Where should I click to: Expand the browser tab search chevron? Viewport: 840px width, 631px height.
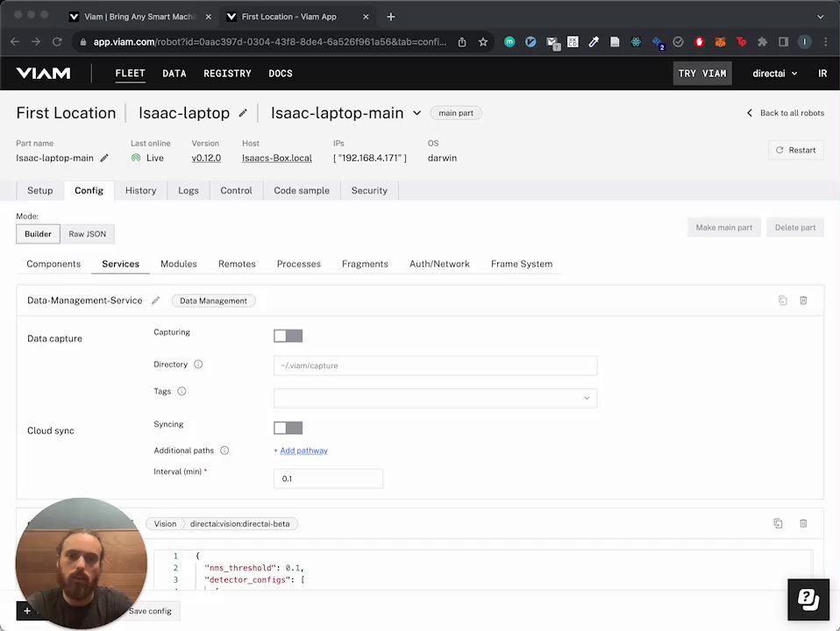[820, 17]
